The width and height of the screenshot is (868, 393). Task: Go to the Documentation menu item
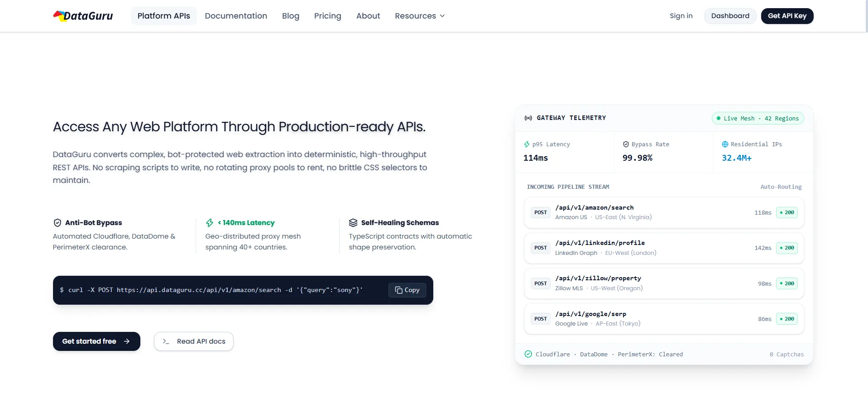pyautogui.click(x=236, y=16)
